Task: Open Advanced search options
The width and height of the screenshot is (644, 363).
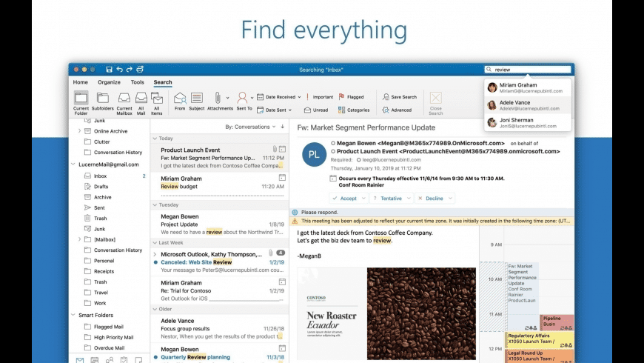Action: pyautogui.click(x=397, y=110)
